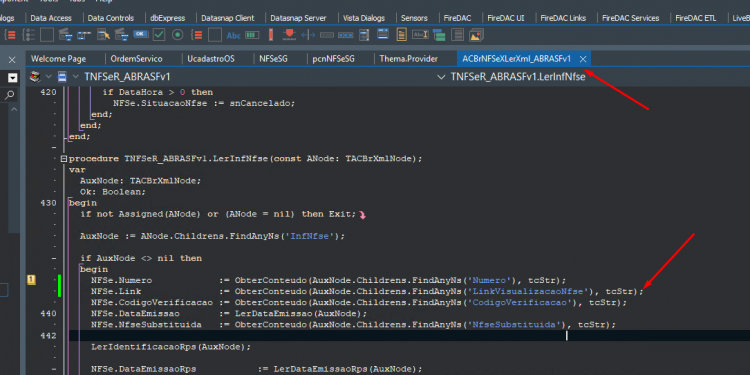Open the Data Access palette tab
Image resolution: width=750 pixels, height=375 pixels.
[51, 18]
